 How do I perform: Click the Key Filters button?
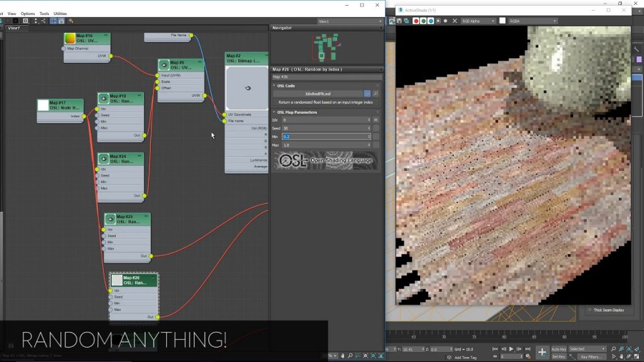tap(591, 357)
